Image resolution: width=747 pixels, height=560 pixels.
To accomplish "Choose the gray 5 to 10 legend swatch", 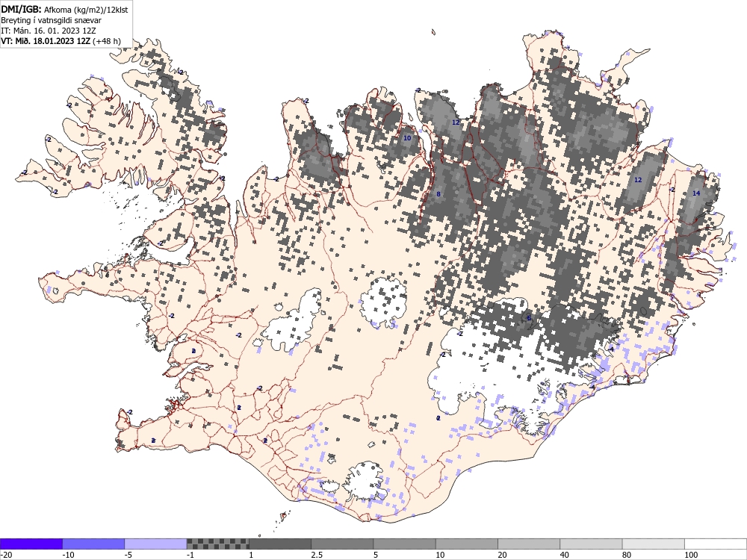I will 404,544.
